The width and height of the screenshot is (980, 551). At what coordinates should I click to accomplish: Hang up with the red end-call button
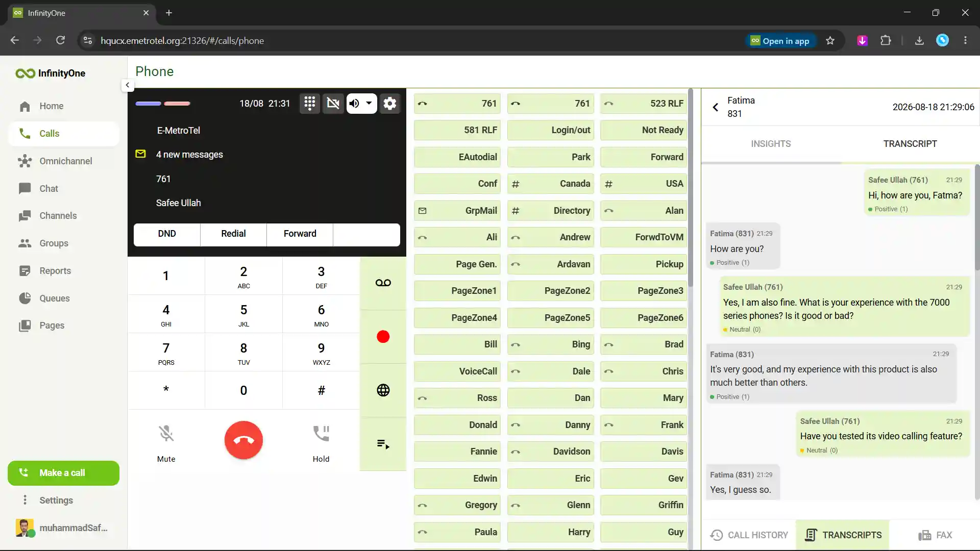[243, 440]
